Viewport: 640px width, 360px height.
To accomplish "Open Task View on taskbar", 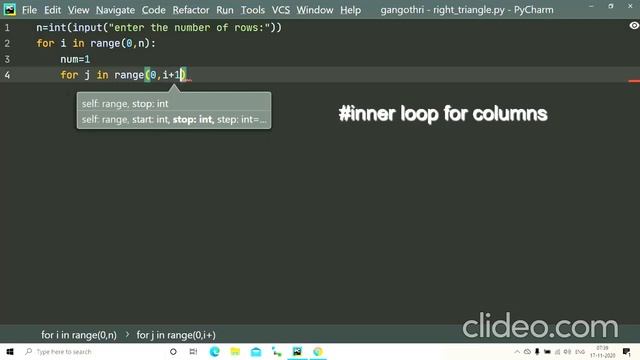I will click(193, 351).
